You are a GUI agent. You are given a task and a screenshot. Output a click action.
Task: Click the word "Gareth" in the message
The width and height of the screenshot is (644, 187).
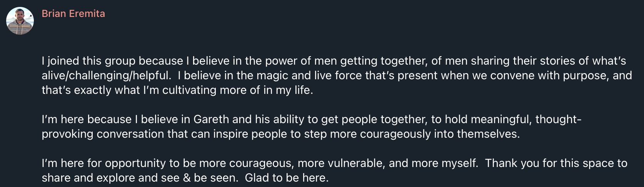tap(211, 120)
